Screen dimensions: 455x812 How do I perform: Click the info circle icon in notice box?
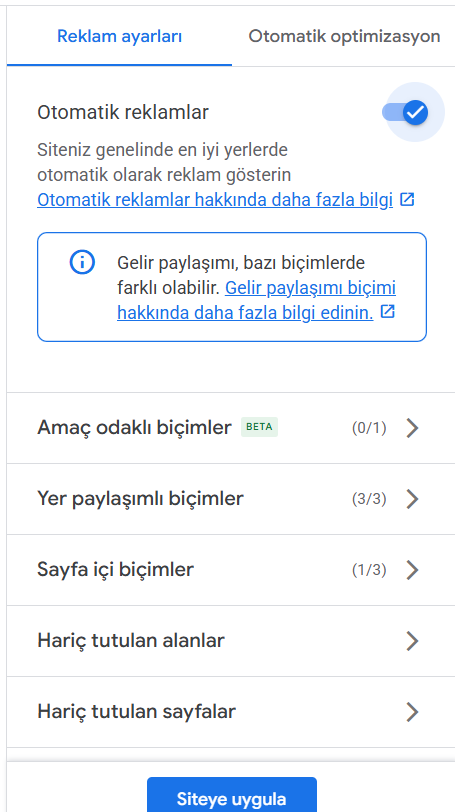82,263
